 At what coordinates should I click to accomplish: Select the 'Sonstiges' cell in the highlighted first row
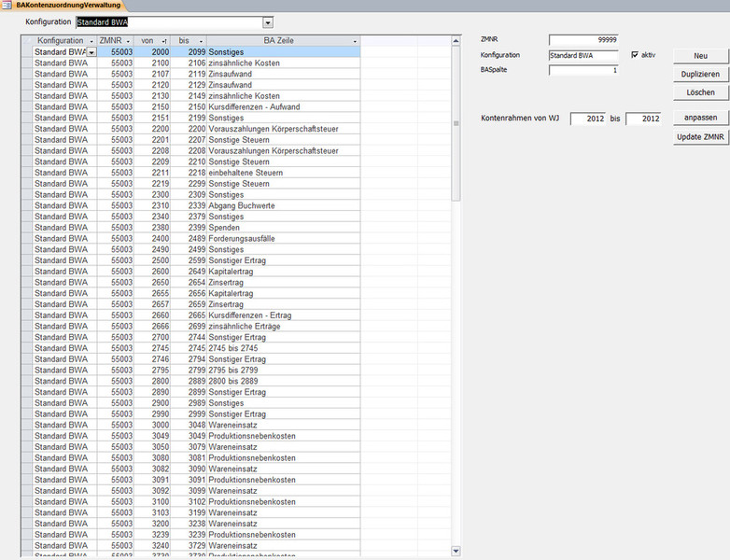(284, 52)
